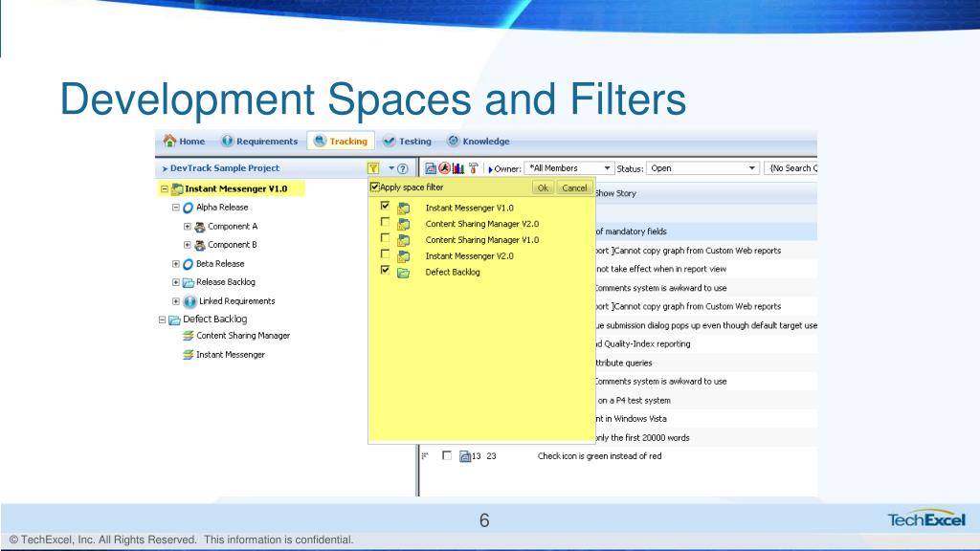The width and height of the screenshot is (980, 551).
Task: Open the Owner dropdown showing All Members
Action: [x=568, y=168]
